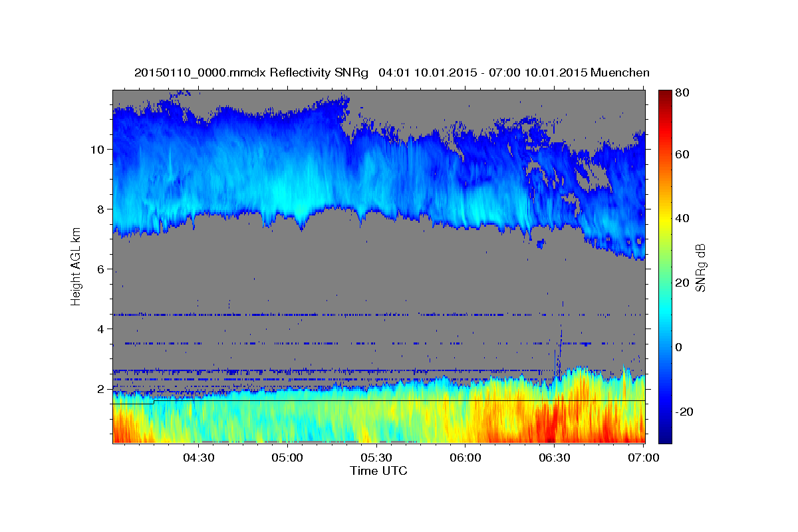Click the colorbar value 60
Screen dimensions: 798x532
tap(682, 154)
